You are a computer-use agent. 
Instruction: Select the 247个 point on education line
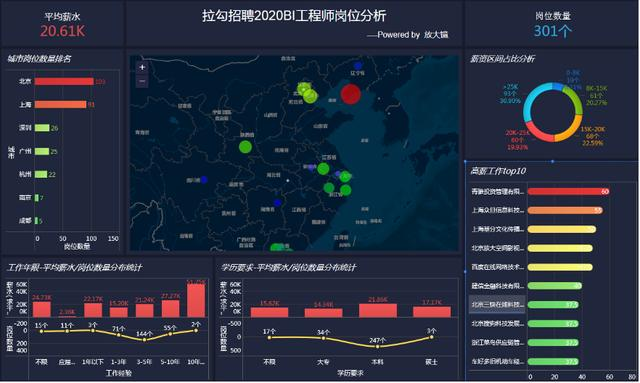point(378,347)
